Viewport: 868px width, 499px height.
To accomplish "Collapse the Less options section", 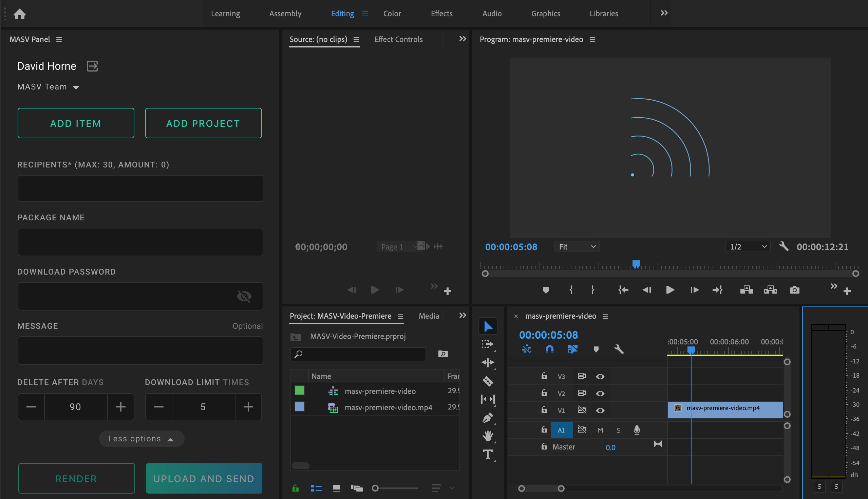I will (x=141, y=438).
